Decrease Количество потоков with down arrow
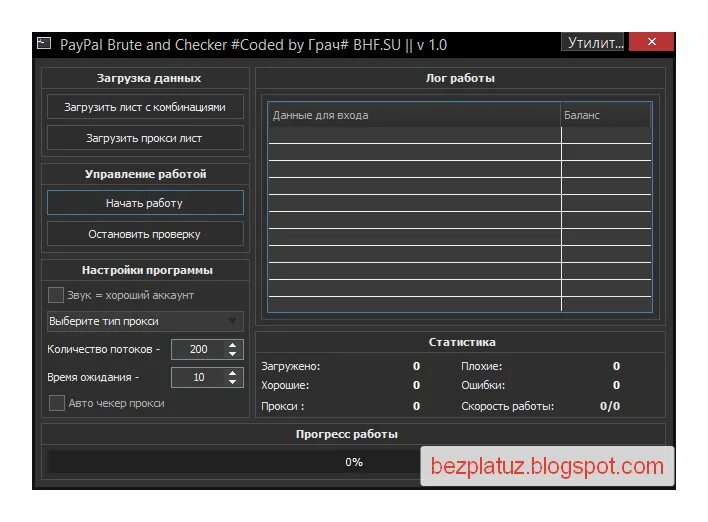708x522 pixels. pyautogui.click(x=233, y=354)
